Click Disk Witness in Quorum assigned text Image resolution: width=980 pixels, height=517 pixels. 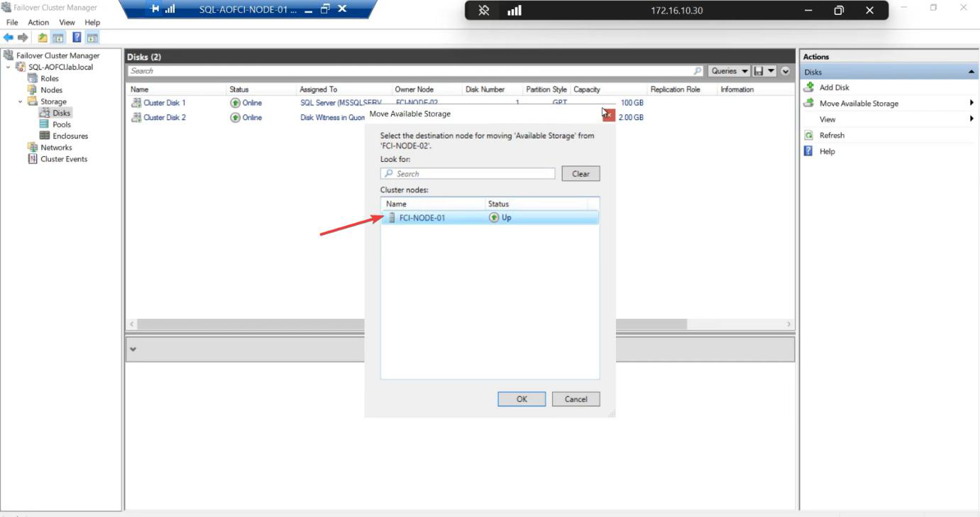tap(333, 118)
